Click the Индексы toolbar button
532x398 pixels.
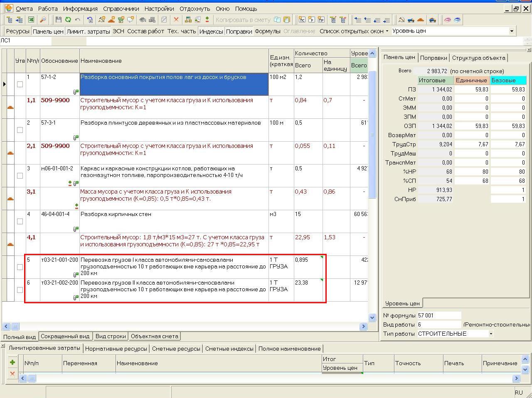coord(211,31)
